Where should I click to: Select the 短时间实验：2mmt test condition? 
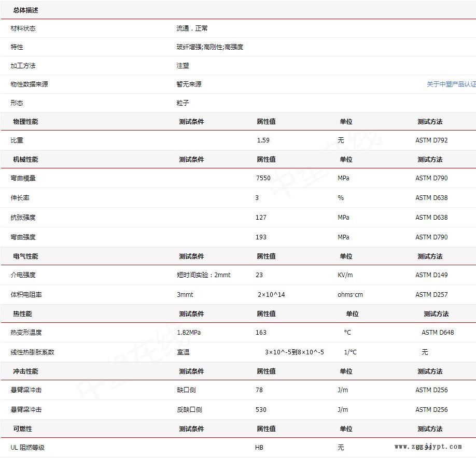203,275
